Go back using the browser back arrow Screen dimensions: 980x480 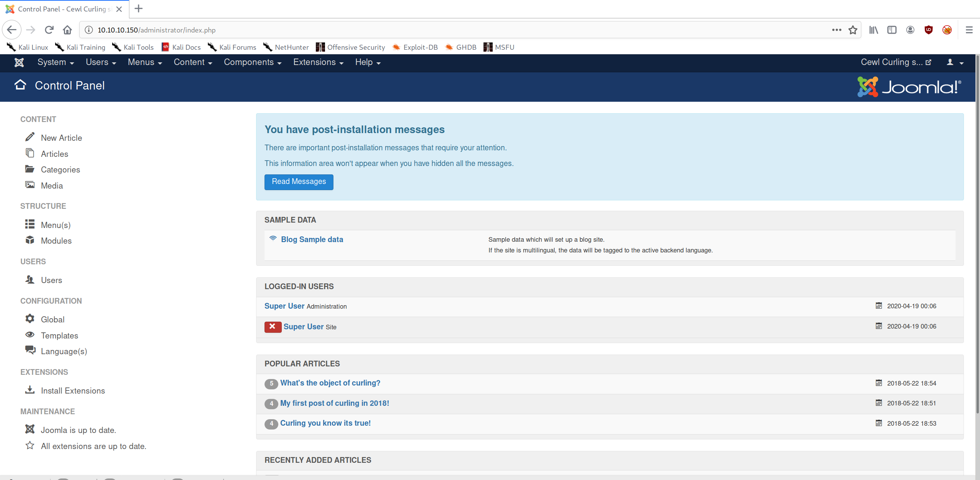pos(11,30)
